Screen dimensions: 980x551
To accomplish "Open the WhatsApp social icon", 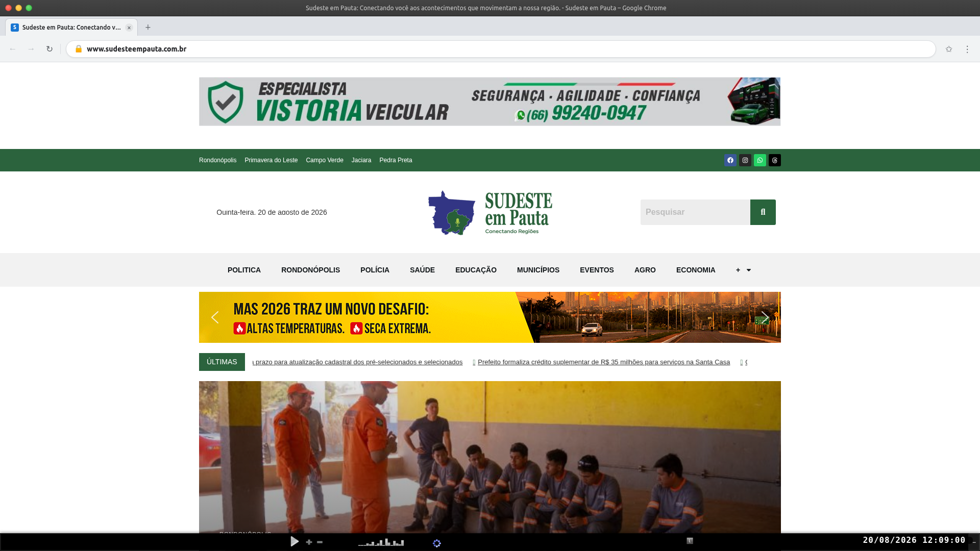I will pyautogui.click(x=759, y=160).
